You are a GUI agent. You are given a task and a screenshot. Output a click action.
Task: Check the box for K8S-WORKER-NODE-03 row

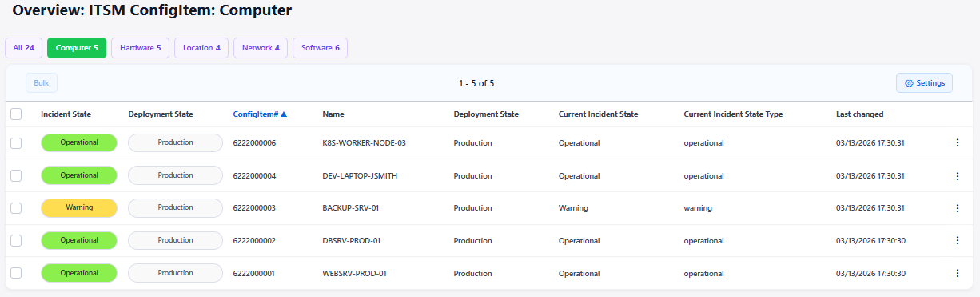coord(16,143)
